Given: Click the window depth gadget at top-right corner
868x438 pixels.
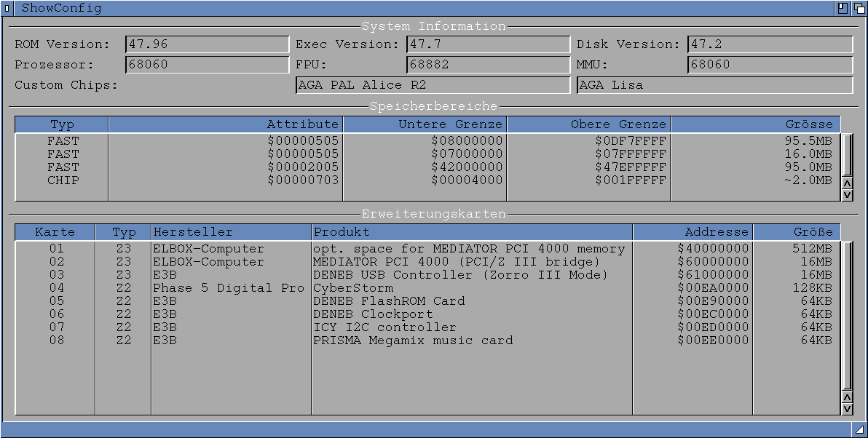Looking at the screenshot, I should tap(859, 8).
